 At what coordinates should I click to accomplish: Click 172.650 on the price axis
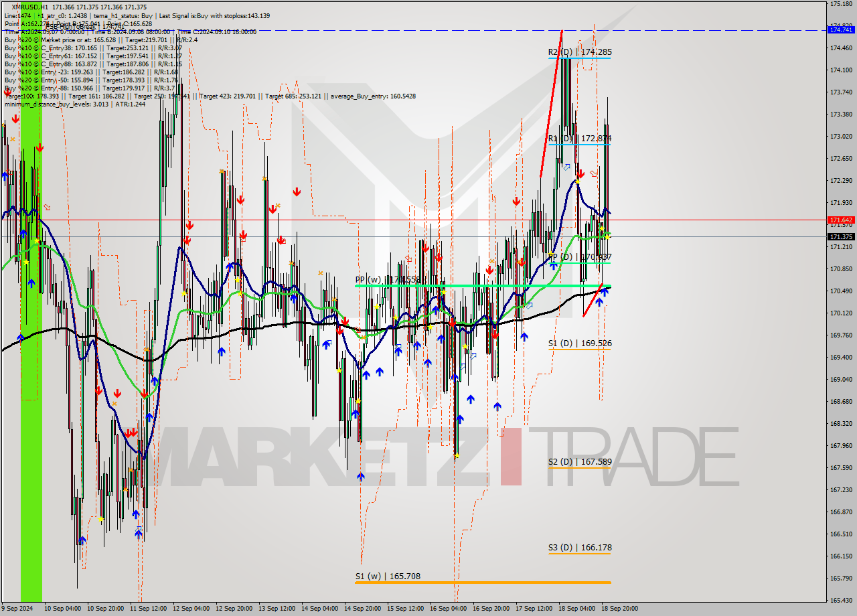(x=841, y=158)
